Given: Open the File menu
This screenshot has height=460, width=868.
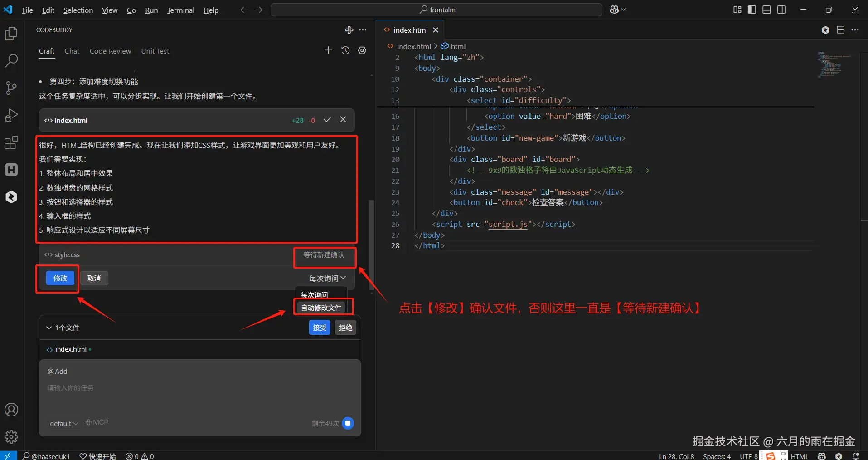Looking at the screenshot, I should tap(27, 10).
